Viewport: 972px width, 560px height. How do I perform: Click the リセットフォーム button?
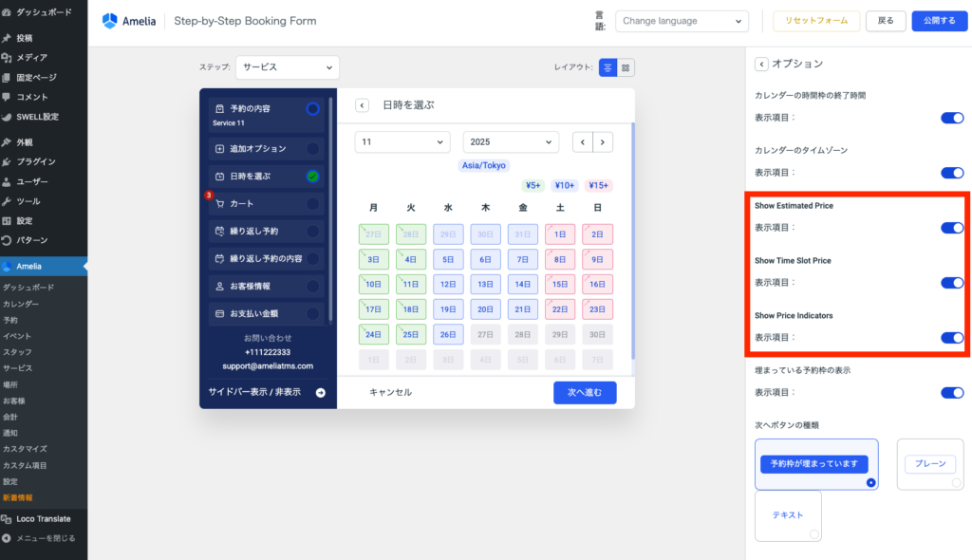(816, 21)
